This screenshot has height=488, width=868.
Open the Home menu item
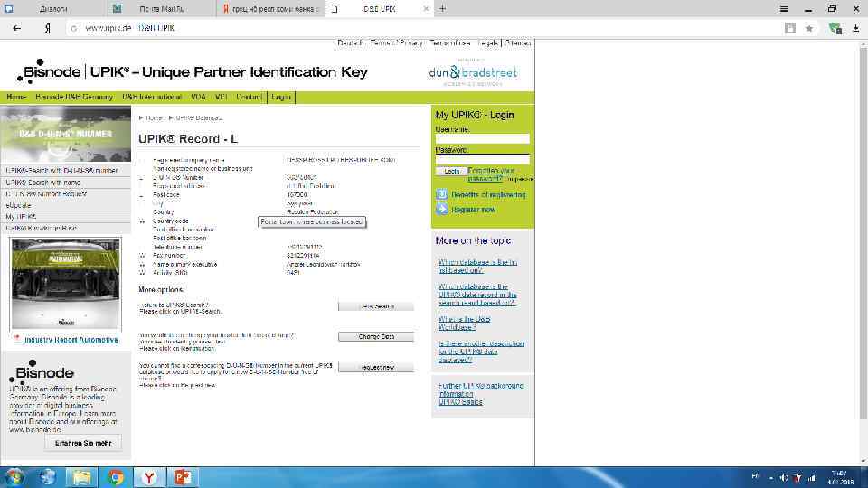[16, 97]
